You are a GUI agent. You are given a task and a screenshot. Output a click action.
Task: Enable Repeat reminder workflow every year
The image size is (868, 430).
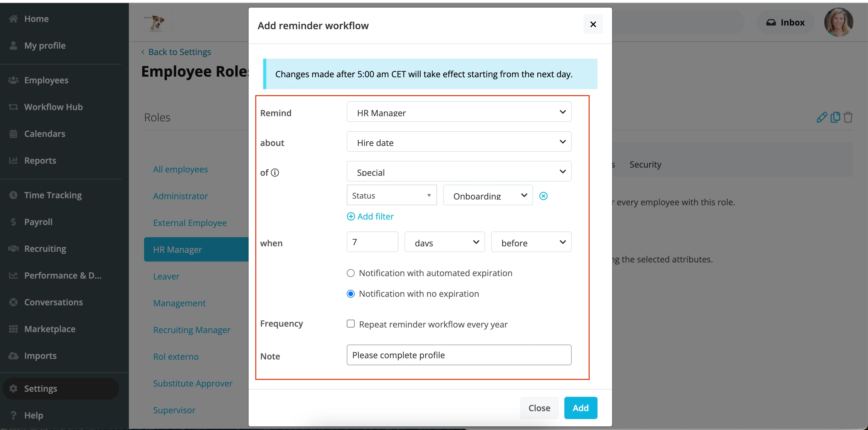[x=350, y=324]
